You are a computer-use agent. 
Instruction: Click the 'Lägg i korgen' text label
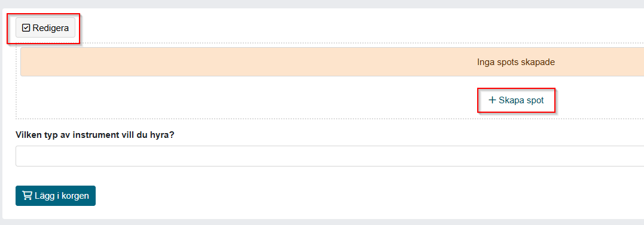pyautogui.click(x=62, y=196)
